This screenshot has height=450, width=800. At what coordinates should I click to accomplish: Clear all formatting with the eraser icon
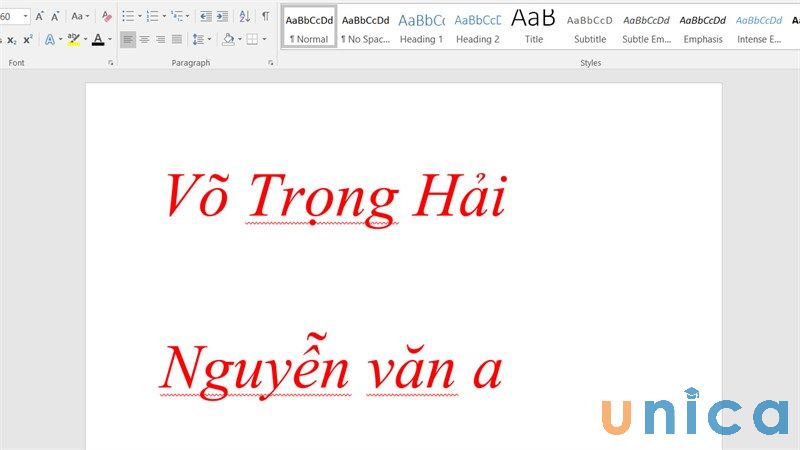click(106, 16)
